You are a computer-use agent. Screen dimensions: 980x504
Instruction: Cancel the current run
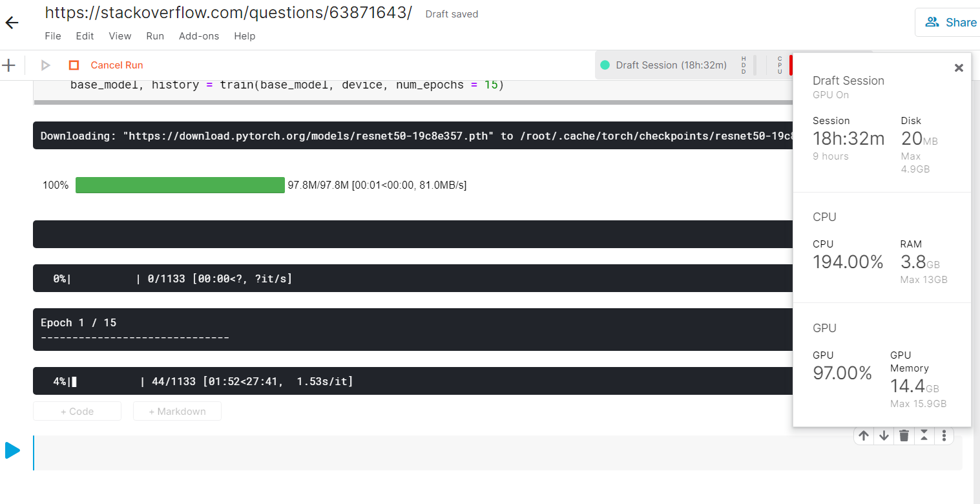point(117,65)
